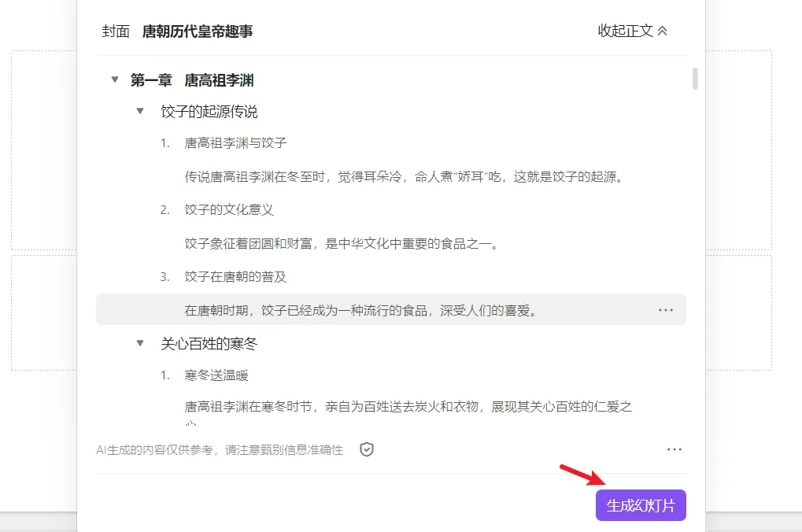The image size is (802, 532).
Task: Open the ellipsis menu on the highlighted row
Action: (665, 310)
